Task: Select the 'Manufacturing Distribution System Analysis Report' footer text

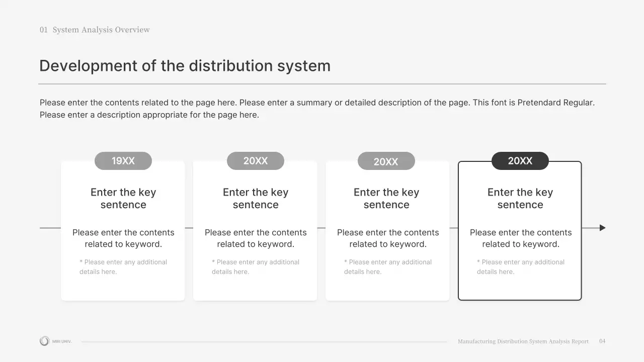Action: (523, 341)
